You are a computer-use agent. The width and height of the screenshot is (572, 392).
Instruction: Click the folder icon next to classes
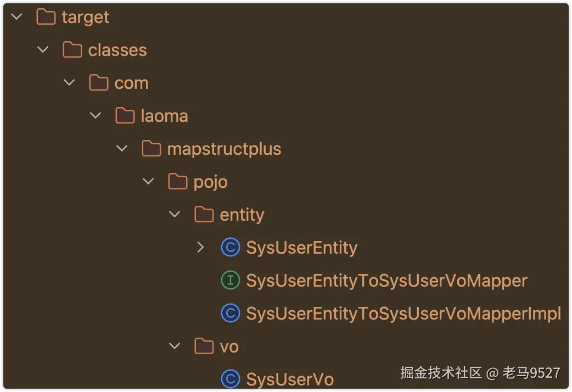(71, 49)
